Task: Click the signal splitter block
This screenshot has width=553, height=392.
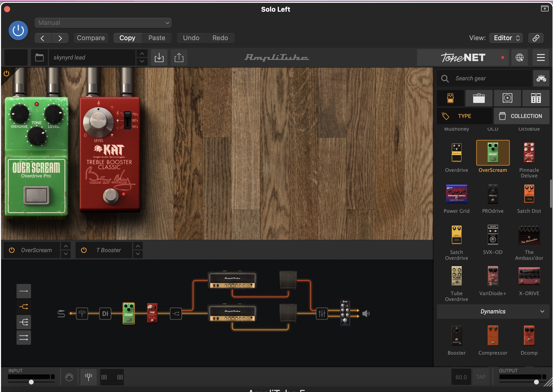Action: (176, 313)
